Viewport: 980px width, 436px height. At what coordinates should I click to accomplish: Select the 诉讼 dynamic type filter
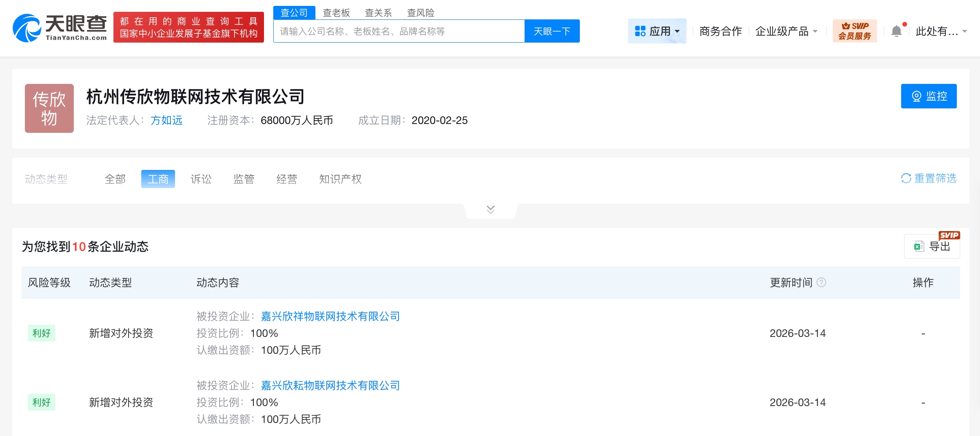tap(201, 179)
